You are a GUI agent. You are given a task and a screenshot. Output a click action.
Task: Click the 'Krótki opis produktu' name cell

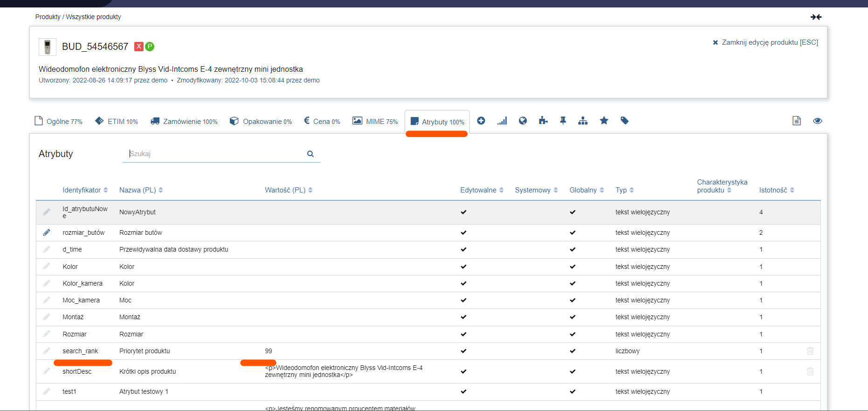pyautogui.click(x=148, y=371)
